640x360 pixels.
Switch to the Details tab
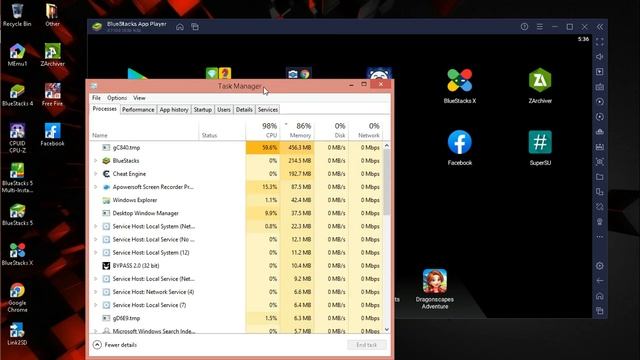pos(244,110)
